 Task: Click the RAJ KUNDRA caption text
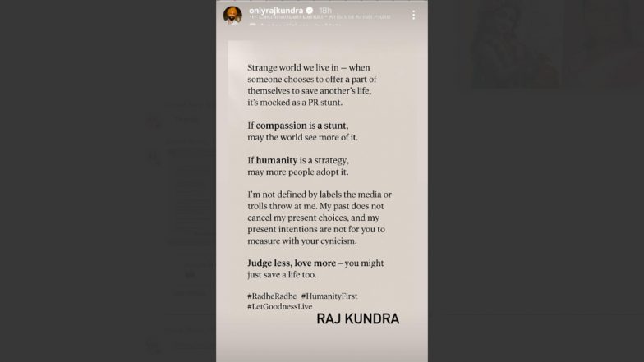[x=358, y=318]
